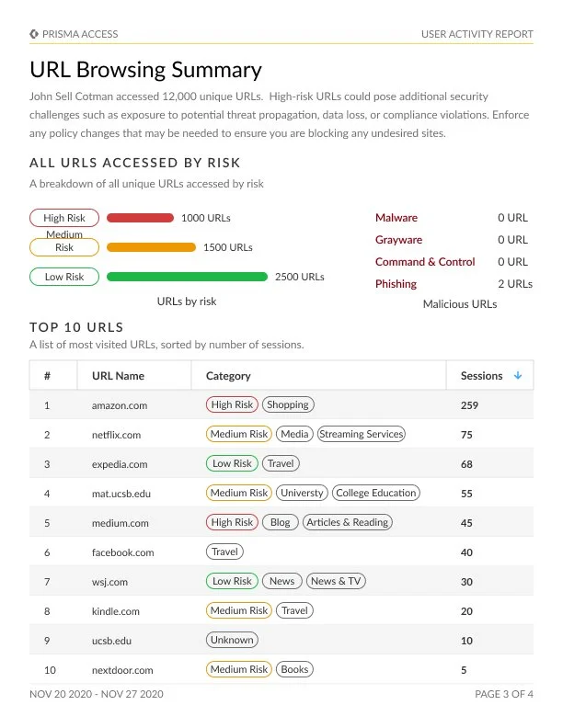Viewport: 563px width, 728px height.
Task: Click the Streaming Services tag
Action: click(x=362, y=434)
